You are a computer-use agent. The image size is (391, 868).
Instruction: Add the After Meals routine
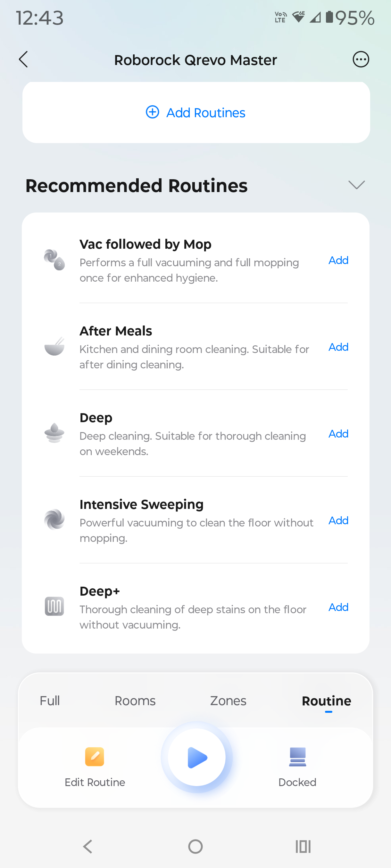pyautogui.click(x=338, y=347)
